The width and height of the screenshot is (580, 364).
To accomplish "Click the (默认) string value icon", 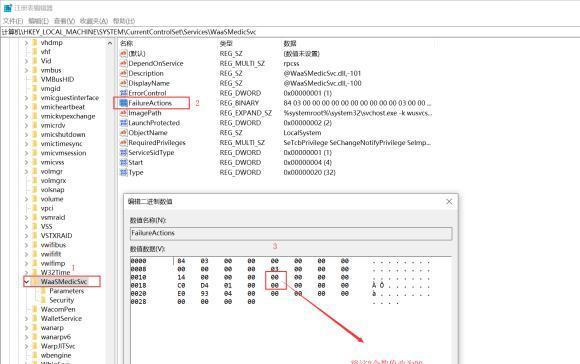I will click(x=124, y=54).
